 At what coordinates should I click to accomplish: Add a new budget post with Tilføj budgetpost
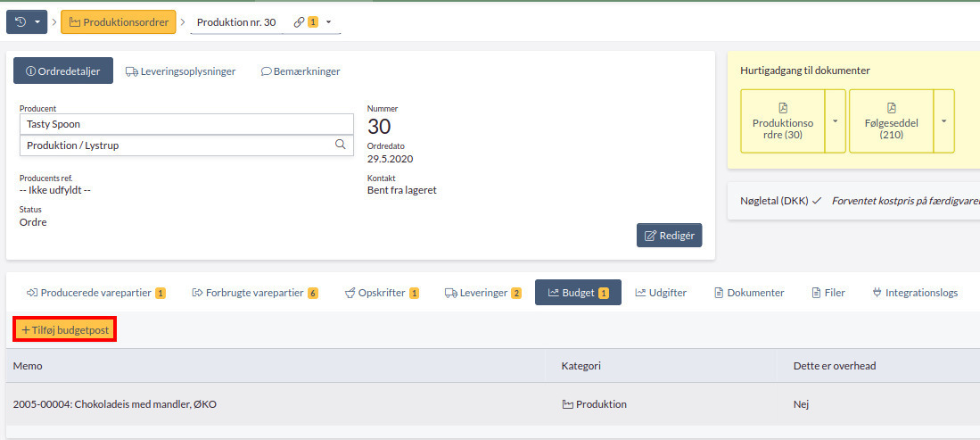(65, 330)
